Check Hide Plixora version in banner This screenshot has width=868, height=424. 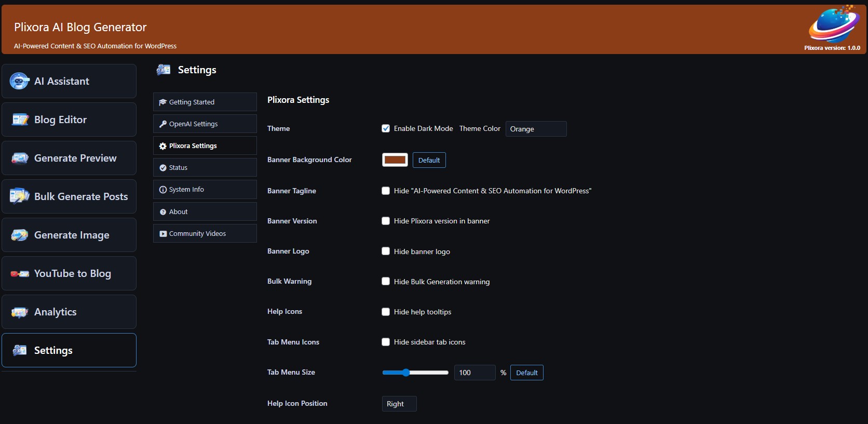(x=386, y=221)
